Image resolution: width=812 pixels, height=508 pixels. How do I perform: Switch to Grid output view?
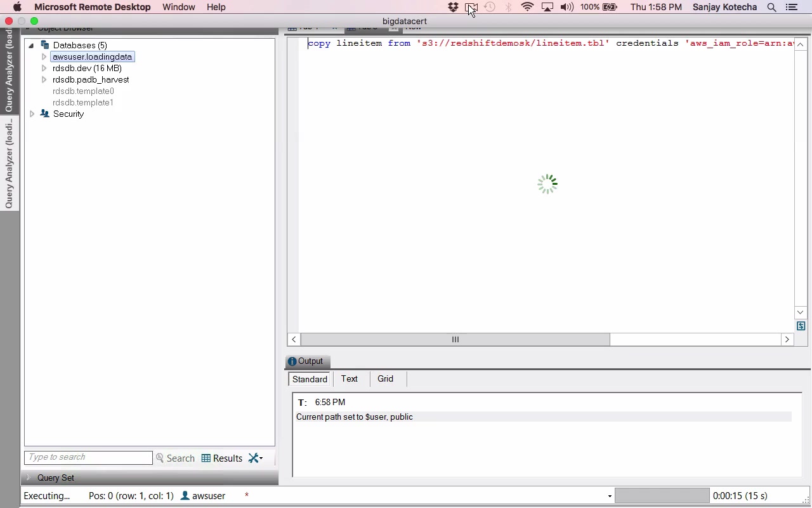point(386,379)
